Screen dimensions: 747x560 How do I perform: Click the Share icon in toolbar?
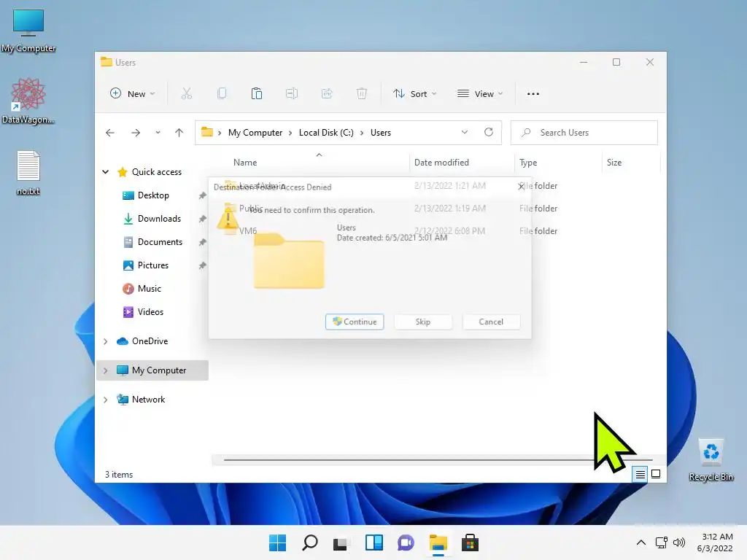click(x=327, y=94)
